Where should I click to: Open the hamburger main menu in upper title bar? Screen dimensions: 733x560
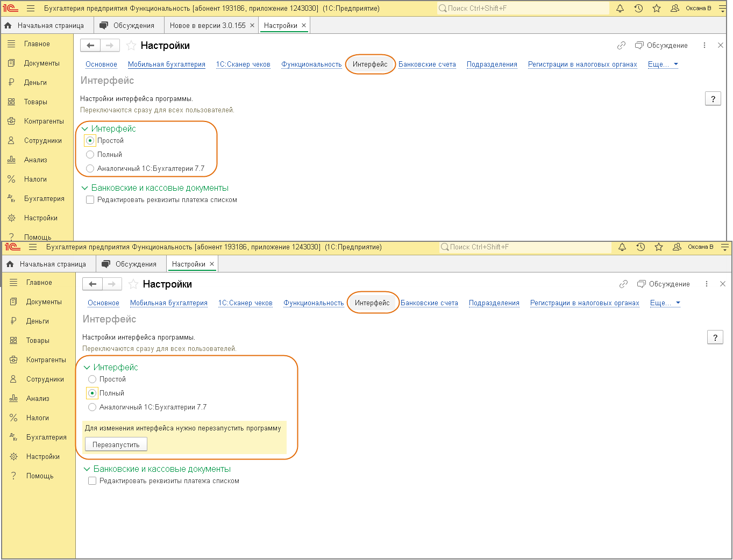pos(31,8)
